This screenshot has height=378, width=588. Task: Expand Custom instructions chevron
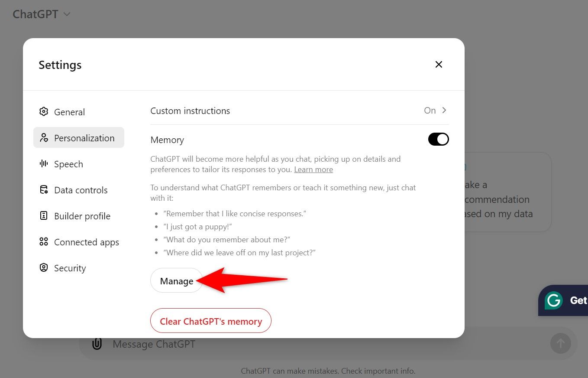pos(444,110)
